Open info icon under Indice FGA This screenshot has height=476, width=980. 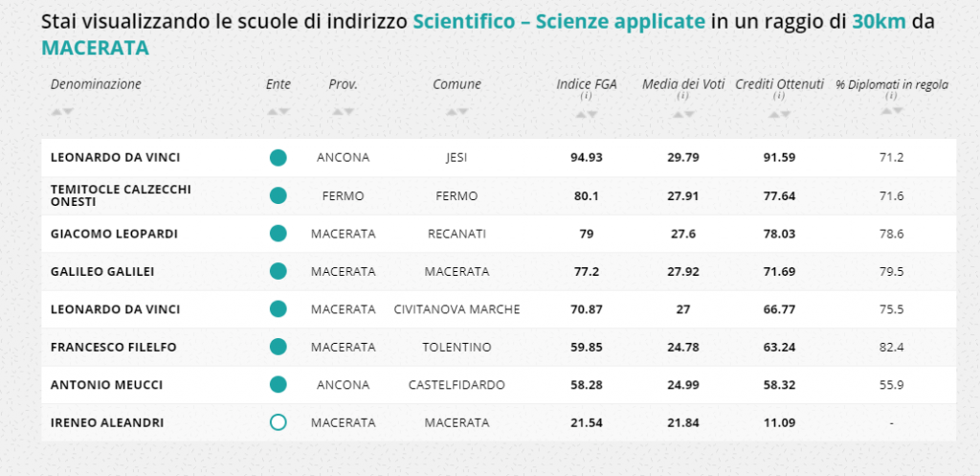(587, 97)
